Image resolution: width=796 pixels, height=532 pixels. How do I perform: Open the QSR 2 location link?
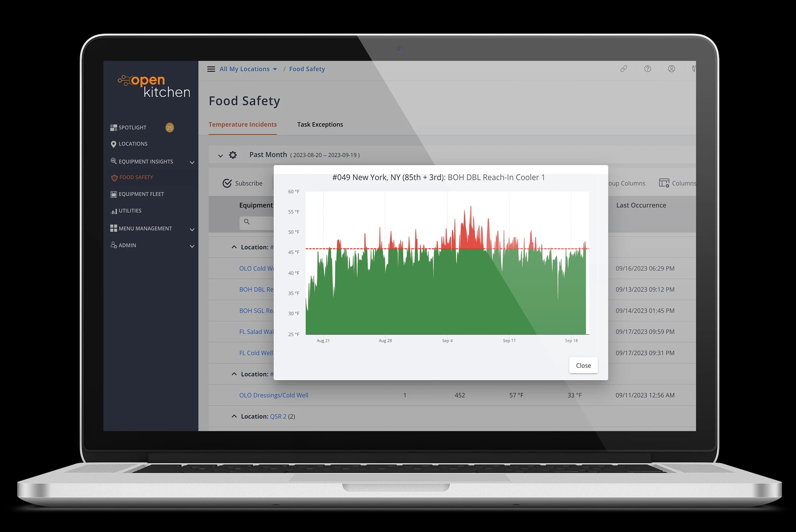(x=278, y=416)
